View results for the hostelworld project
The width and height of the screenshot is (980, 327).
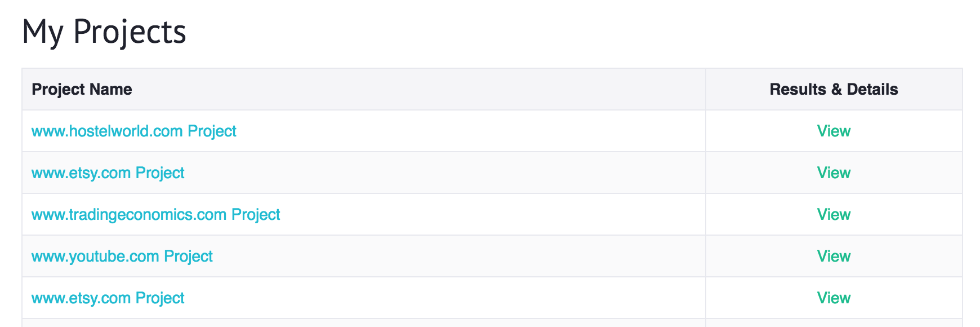tap(834, 131)
